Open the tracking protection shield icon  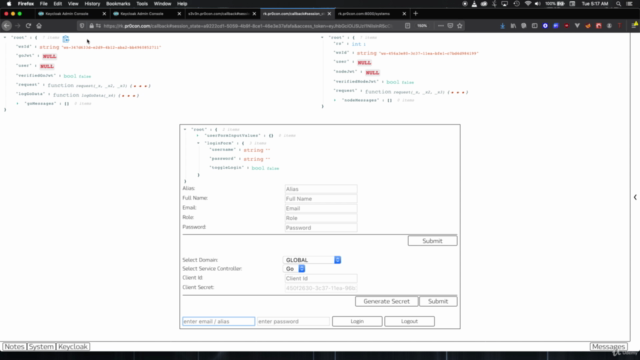[x=82, y=26]
